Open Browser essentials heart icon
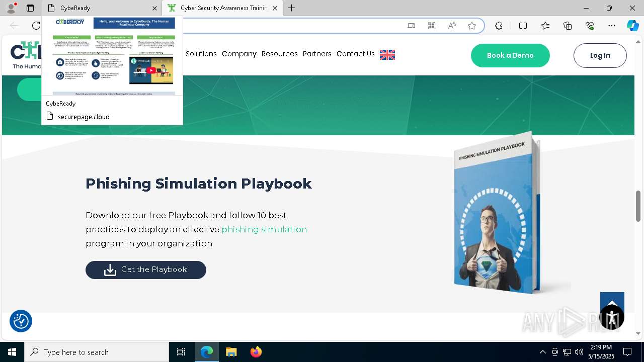The height and width of the screenshot is (362, 644). tap(590, 26)
